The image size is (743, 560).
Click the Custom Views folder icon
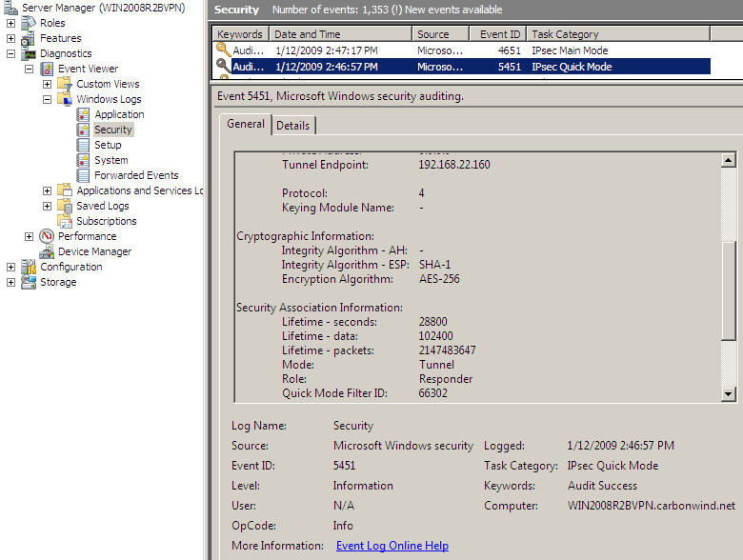pos(65,84)
